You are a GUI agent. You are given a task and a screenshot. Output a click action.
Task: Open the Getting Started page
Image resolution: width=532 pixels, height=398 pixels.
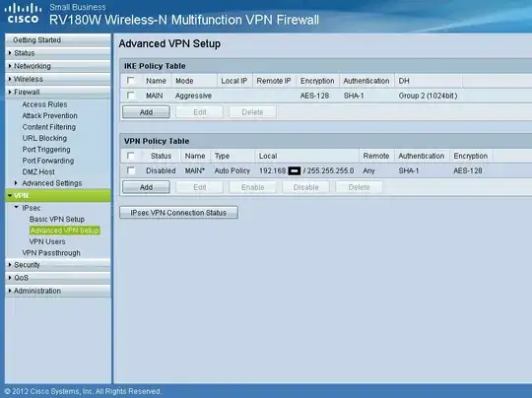[x=58, y=40]
